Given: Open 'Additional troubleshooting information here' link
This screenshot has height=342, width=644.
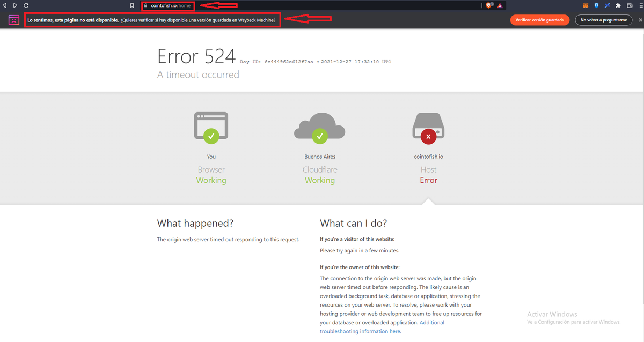Looking at the screenshot, I should pos(382,327).
